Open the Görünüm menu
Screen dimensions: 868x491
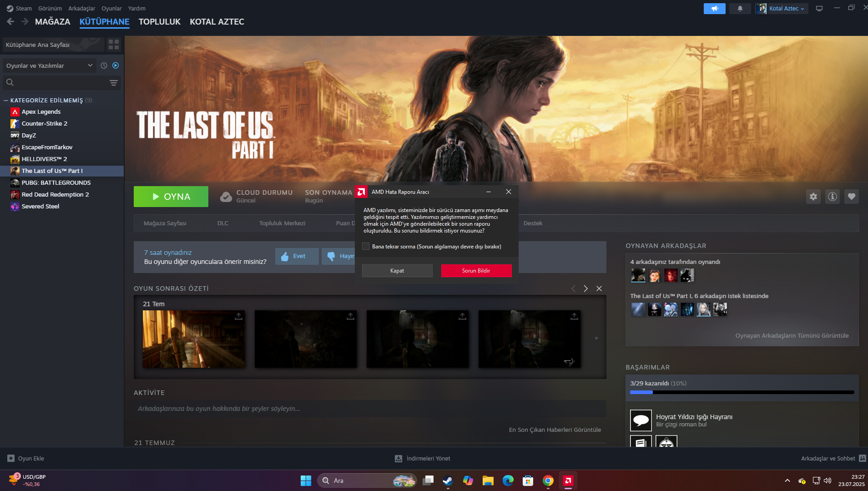pos(50,8)
